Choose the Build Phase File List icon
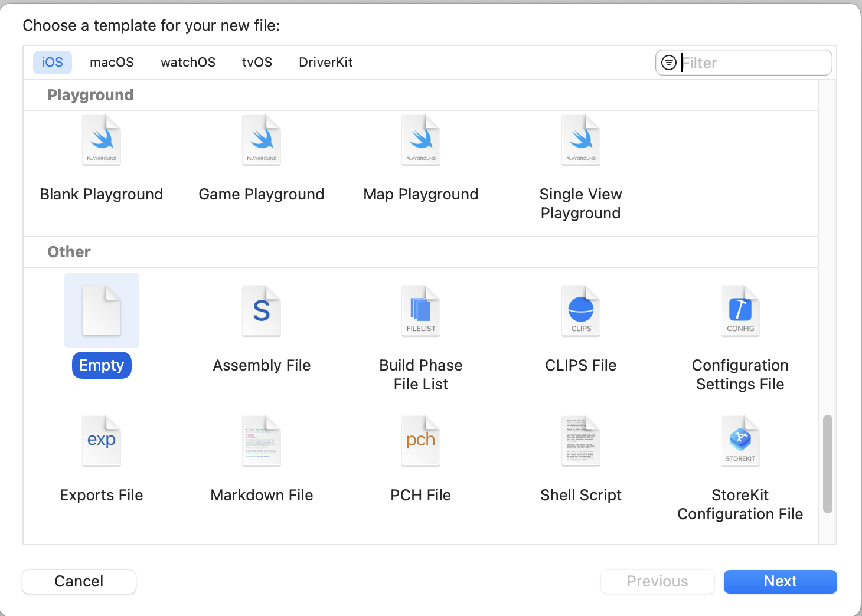 click(421, 310)
